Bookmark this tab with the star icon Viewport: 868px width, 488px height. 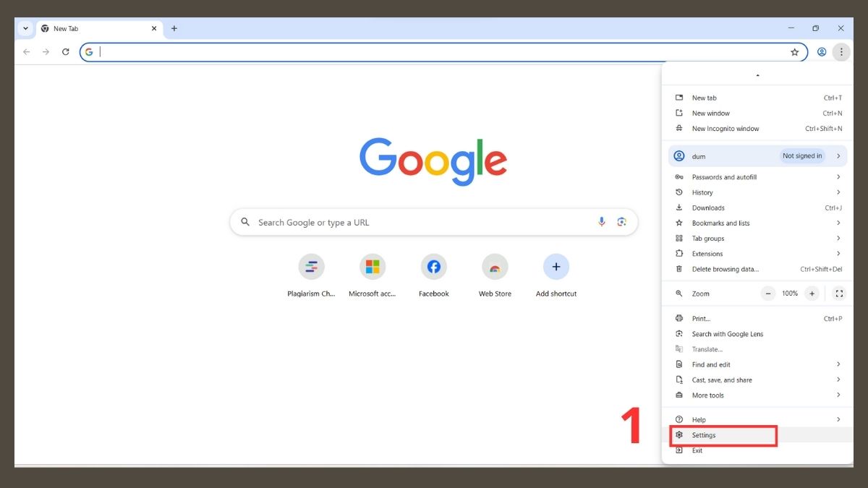[794, 52]
